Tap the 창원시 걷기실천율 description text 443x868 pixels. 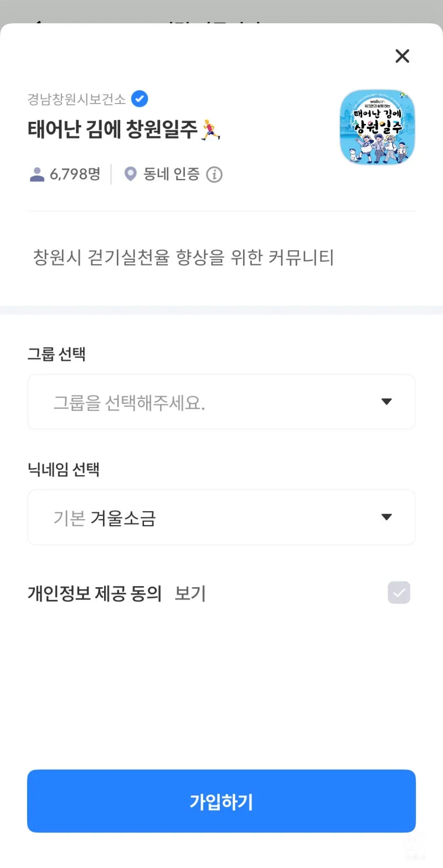[183, 258]
